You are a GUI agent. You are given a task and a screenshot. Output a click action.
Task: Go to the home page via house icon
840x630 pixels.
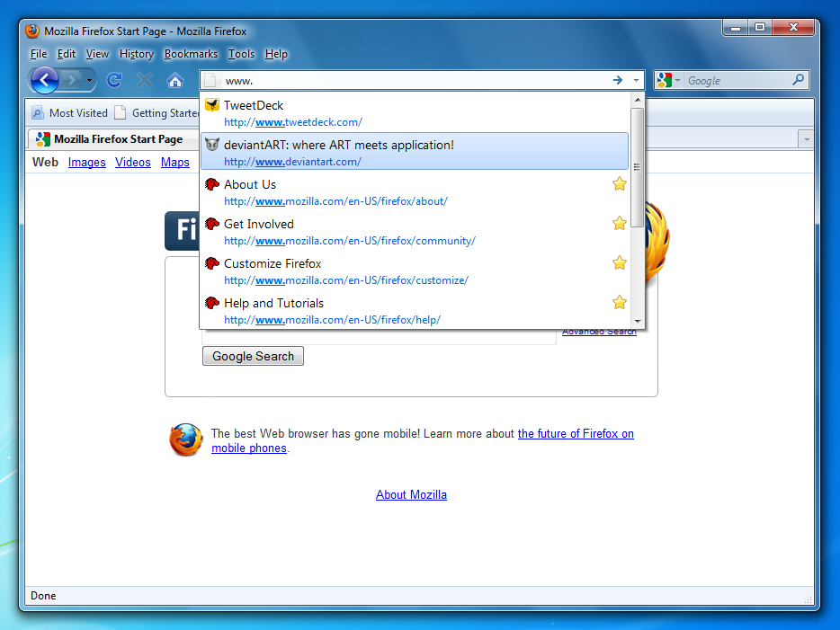pos(175,81)
